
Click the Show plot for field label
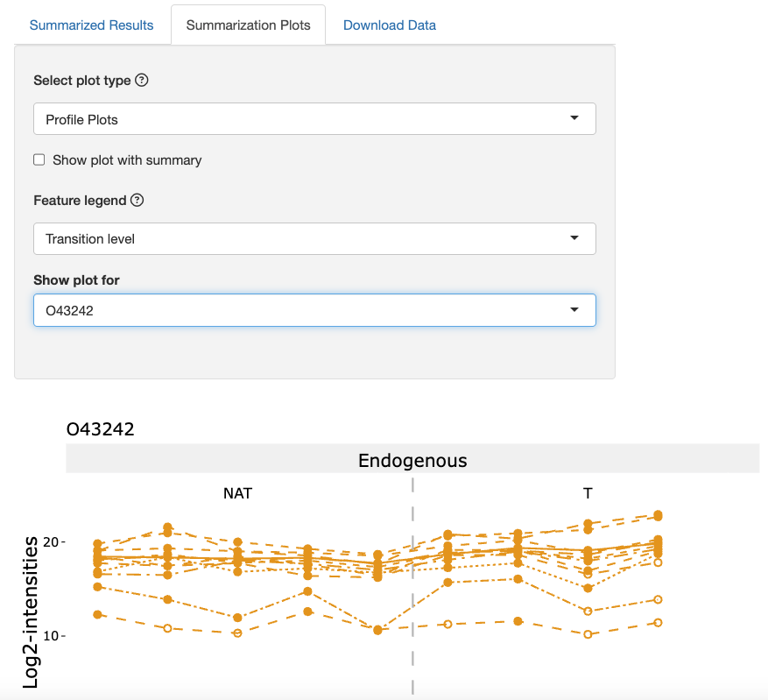click(x=76, y=280)
